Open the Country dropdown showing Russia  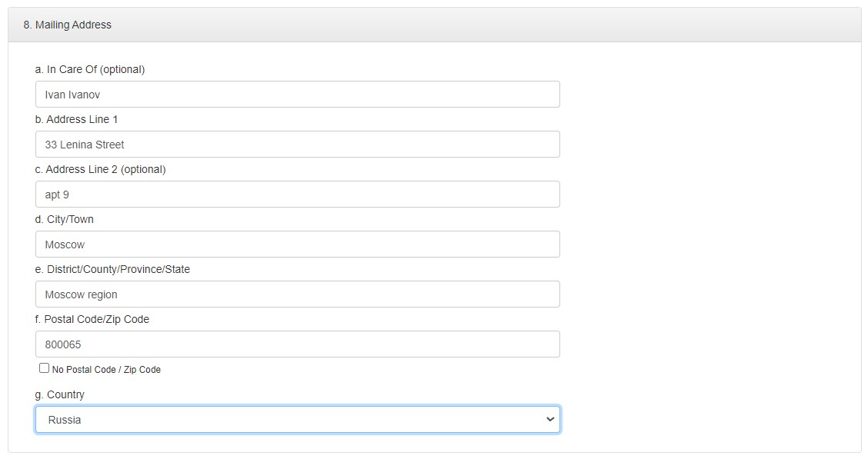[297, 420]
